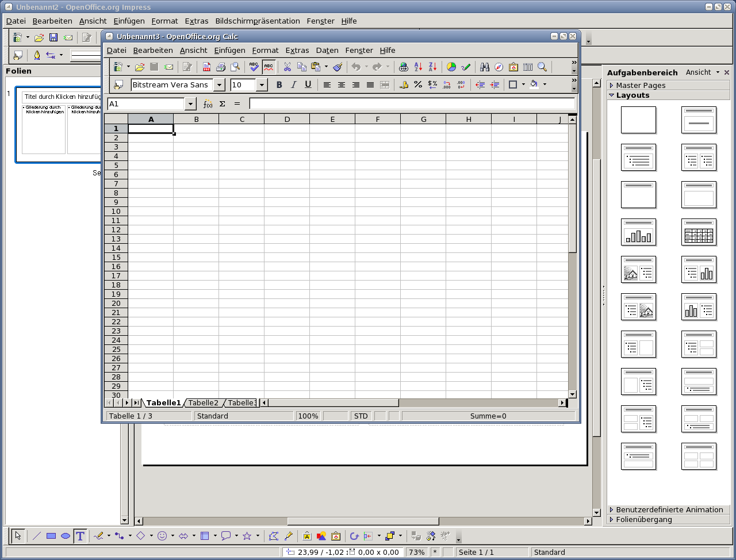Apply the percent number format icon
Viewport: 736px width, 560px height.
click(418, 85)
